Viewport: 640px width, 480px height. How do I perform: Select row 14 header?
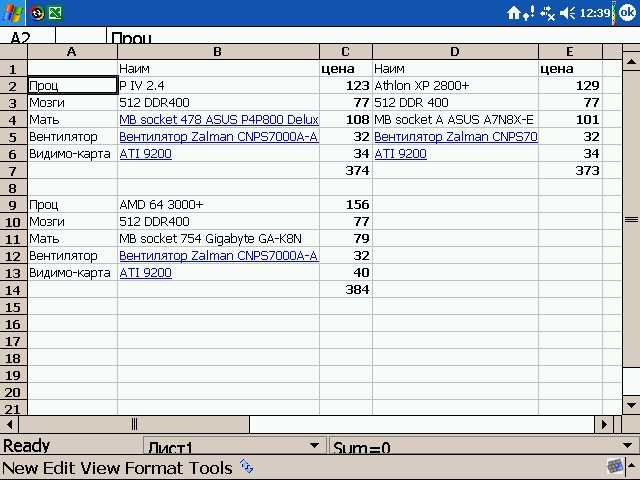point(13,290)
